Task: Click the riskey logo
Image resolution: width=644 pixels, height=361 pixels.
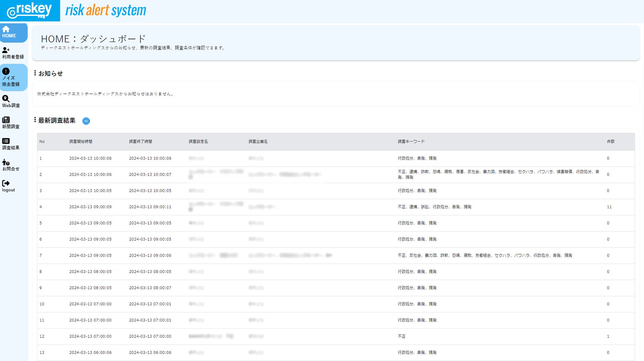Action: [x=30, y=11]
